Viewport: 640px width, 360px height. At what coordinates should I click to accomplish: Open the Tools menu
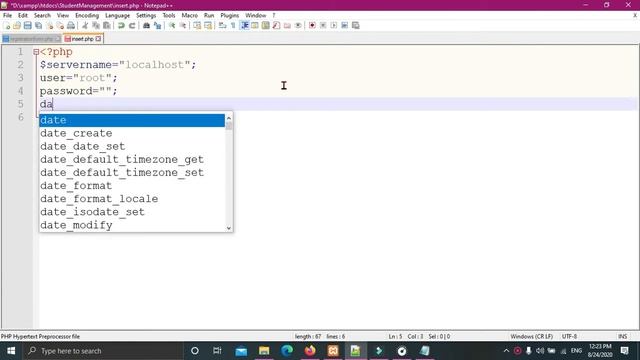(169, 15)
